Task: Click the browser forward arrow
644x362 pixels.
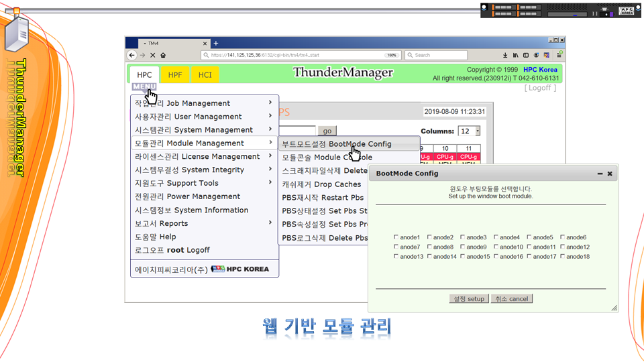Action: (x=142, y=55)
